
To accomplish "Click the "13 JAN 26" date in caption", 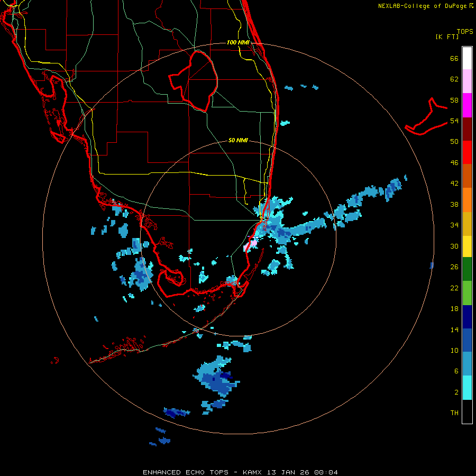I will [289, 472].
